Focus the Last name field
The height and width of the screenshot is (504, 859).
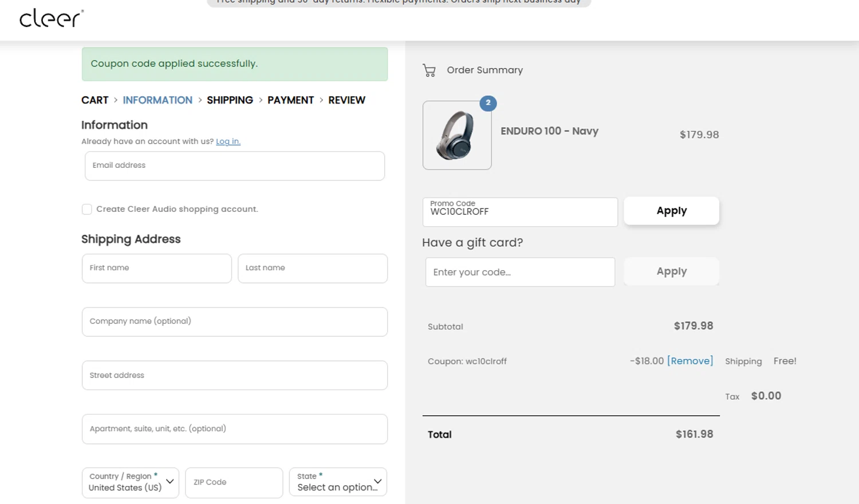point(313,269)
